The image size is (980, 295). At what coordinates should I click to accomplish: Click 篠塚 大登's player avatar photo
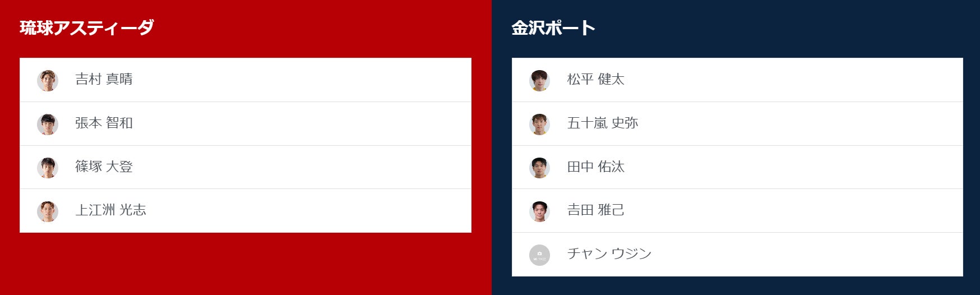[48, 168]
